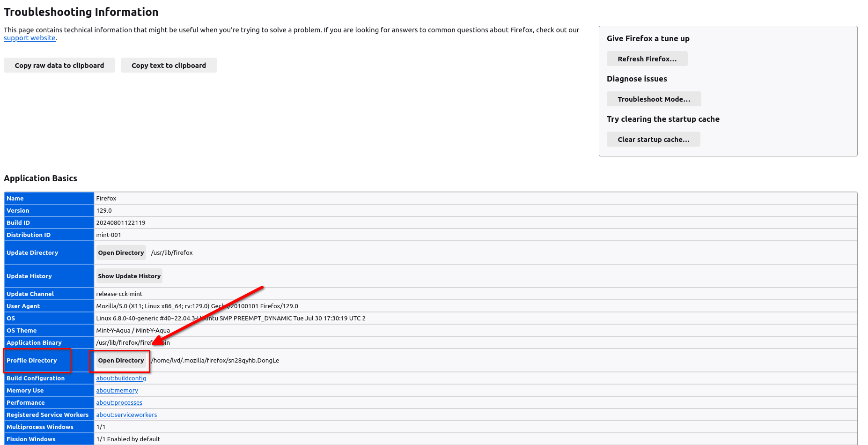The height and width of the screenshot is (445, 868).
Task: Click the Refresh Firefox… button
Action: pyautogui.click(x=647, y=59)
